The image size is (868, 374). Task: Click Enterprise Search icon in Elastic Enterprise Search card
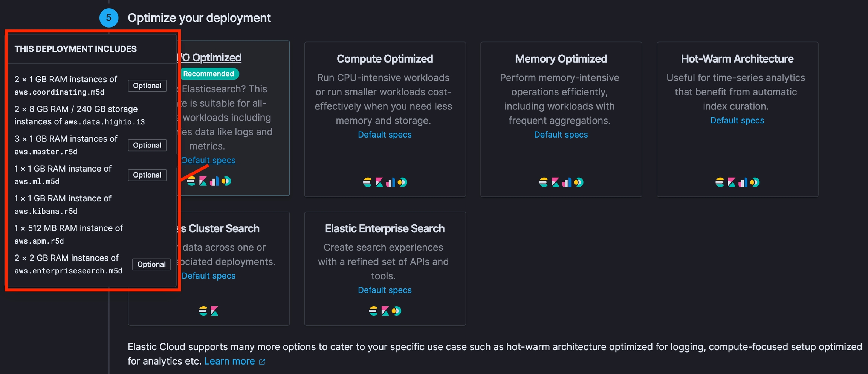coord(396,311)
